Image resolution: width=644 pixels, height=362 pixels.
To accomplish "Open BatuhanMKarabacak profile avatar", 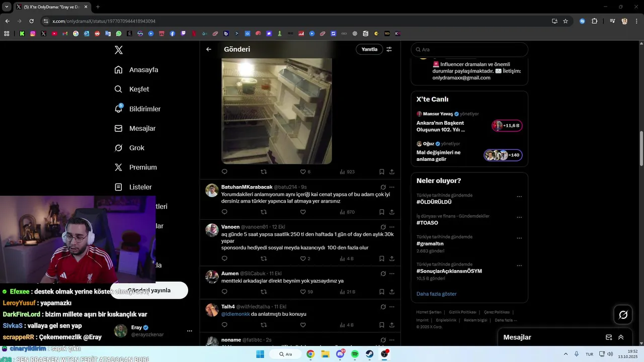I will coord(212,190).
